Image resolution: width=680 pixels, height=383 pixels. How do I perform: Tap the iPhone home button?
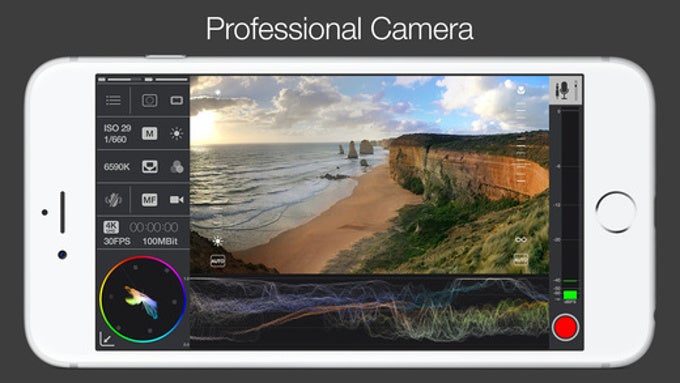tap(616, 212)
